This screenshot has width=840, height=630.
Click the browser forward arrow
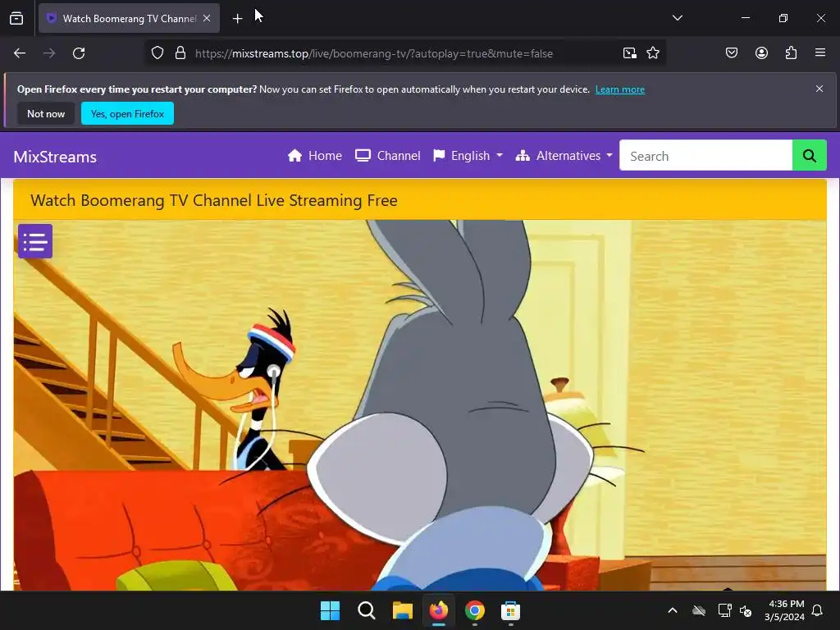tap(49, 53)
